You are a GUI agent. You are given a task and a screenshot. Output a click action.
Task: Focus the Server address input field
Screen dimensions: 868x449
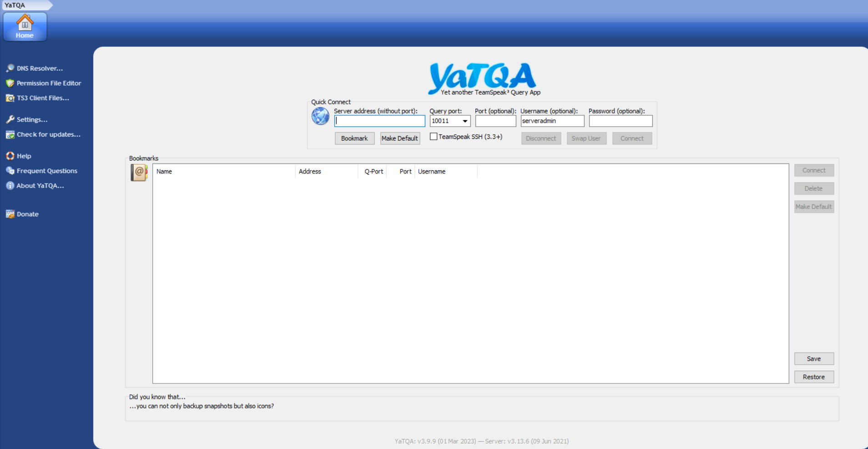pyautogui.click(x=379, y=121)
